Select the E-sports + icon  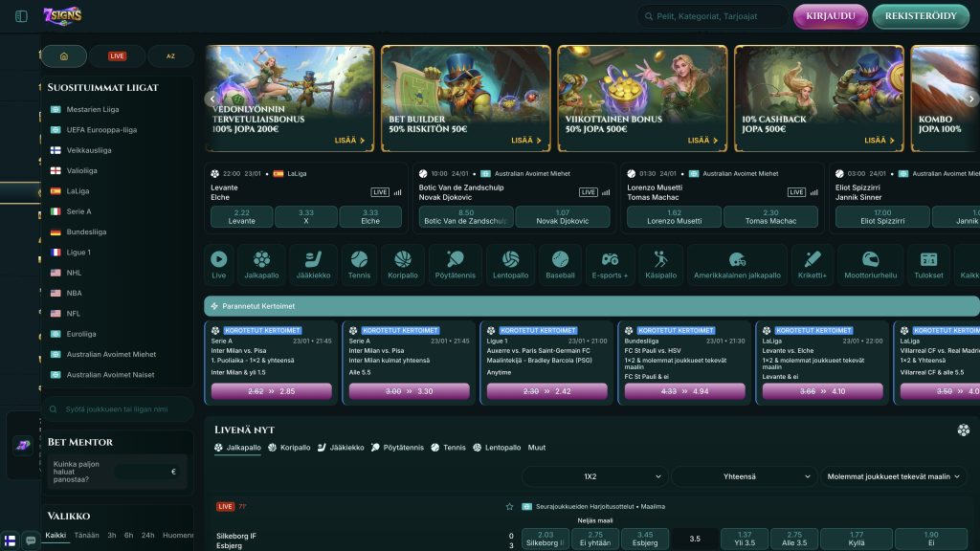click(x=610, y=264)
